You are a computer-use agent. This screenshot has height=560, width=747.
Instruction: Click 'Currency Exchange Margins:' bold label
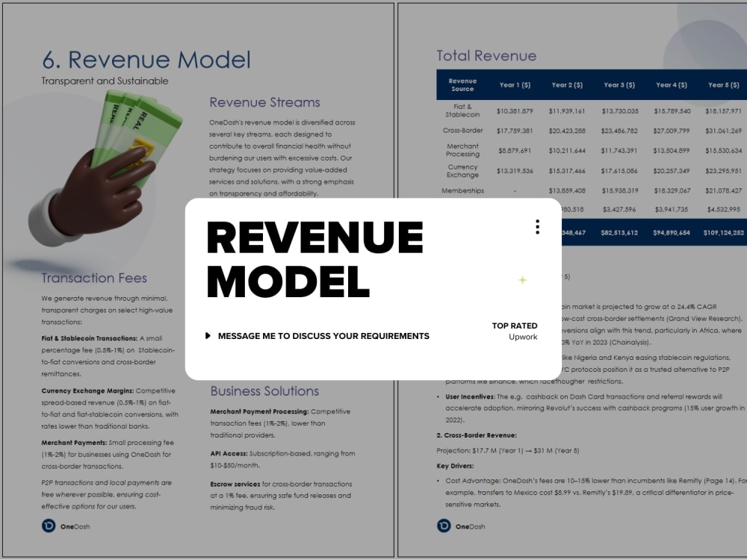(x=87, y=391)
